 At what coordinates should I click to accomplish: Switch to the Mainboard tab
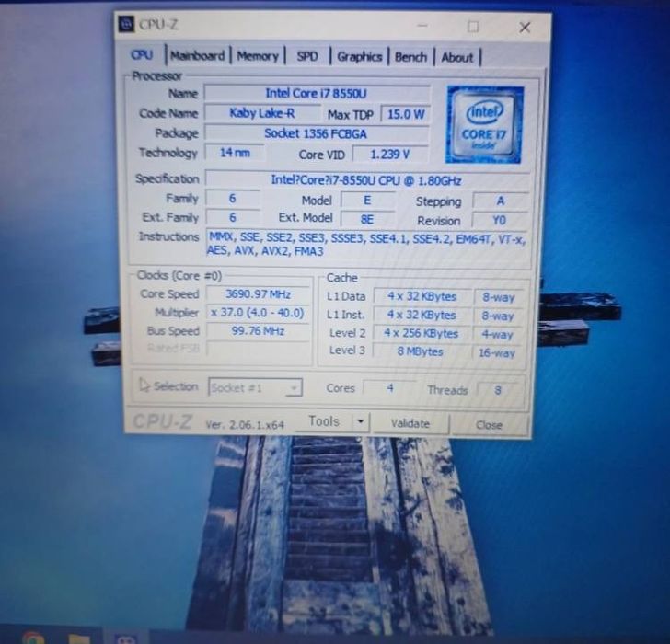tap(197, 56)
